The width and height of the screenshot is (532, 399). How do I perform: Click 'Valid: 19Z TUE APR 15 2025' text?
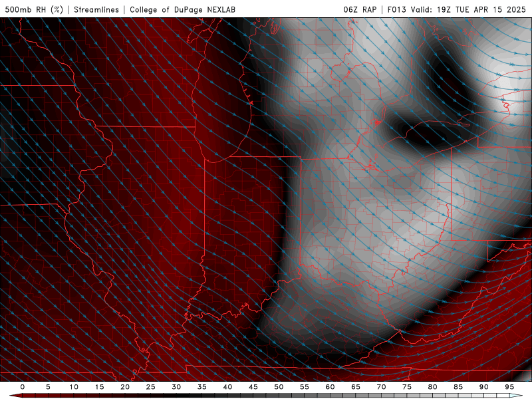pos(468,9)
